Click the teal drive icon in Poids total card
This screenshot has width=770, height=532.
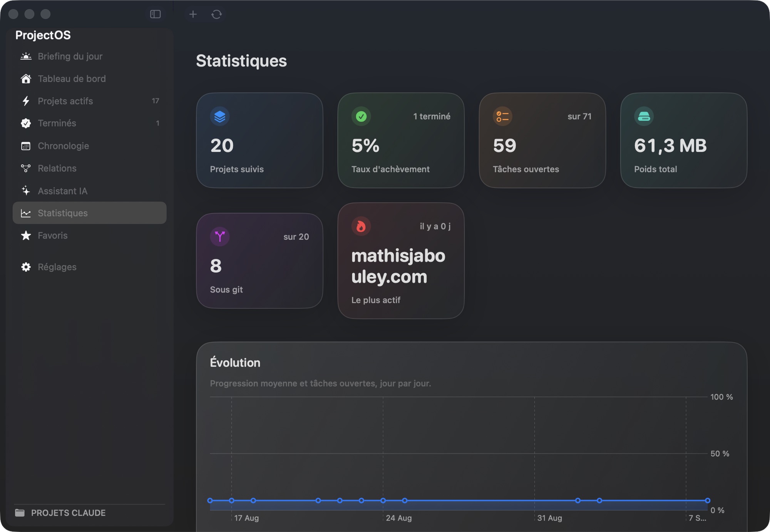click(x=644, y=116)
